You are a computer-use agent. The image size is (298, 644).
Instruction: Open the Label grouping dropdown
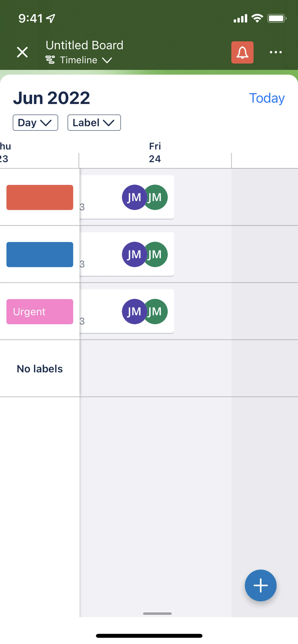94,123
